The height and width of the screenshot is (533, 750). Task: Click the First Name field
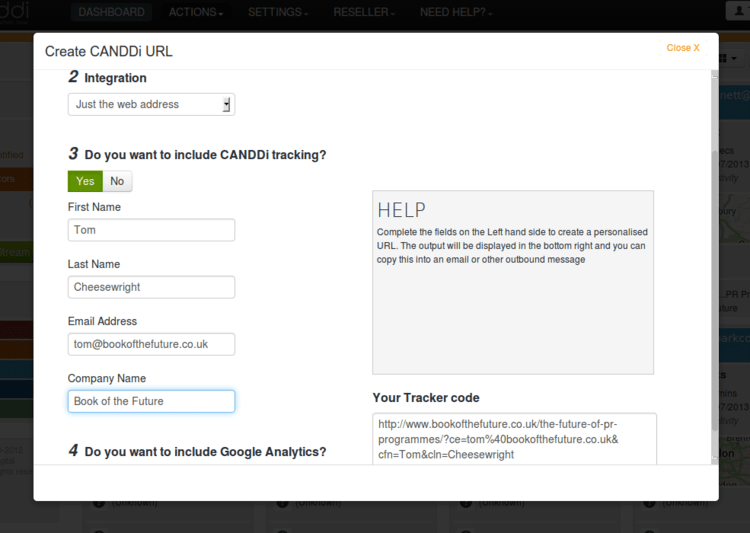coord(151,230)
